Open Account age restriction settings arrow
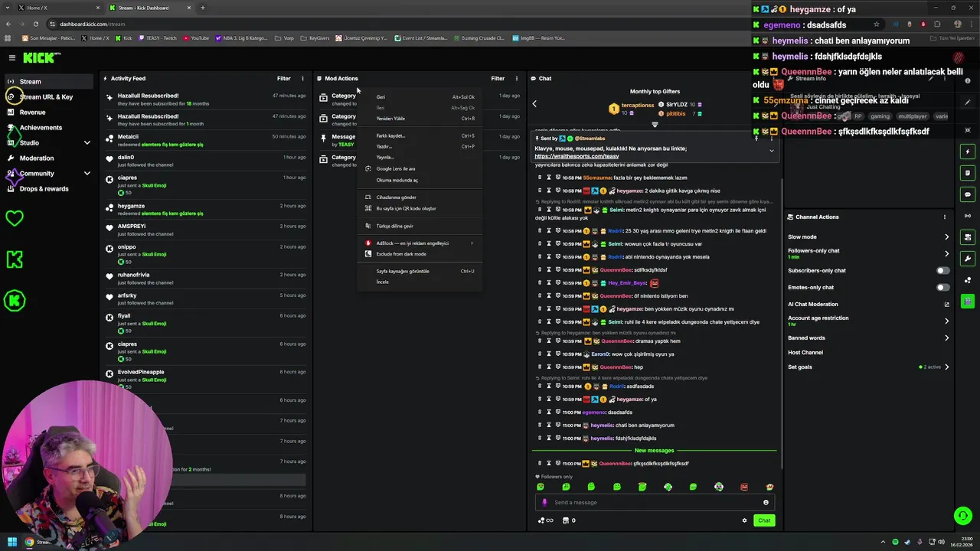 coord(946,321)
